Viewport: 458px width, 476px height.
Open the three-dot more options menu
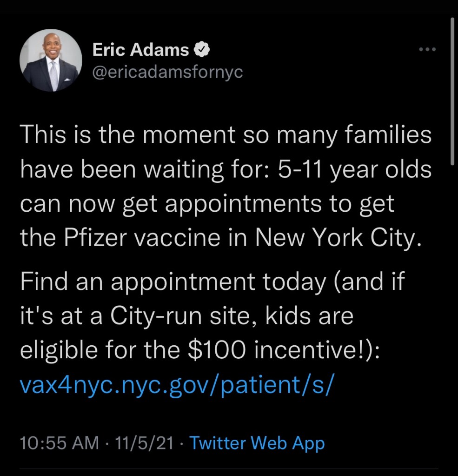pyautogui.click(x=427, y=49)
